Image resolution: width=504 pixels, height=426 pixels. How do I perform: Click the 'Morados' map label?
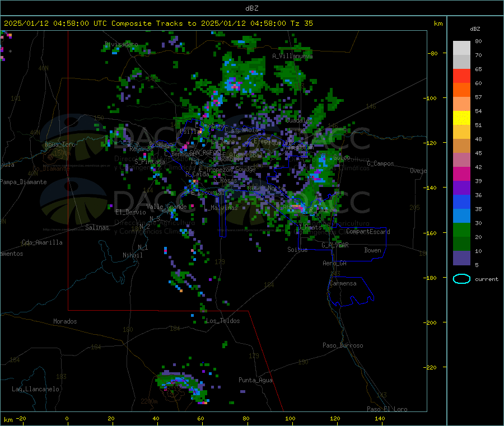pyautogui.click(x=65, y=321)
